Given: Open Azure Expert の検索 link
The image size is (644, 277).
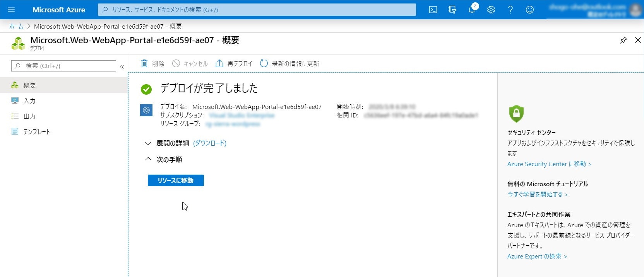Looking at the screenshot, I should pyautogui.click(x=537, y=256).
